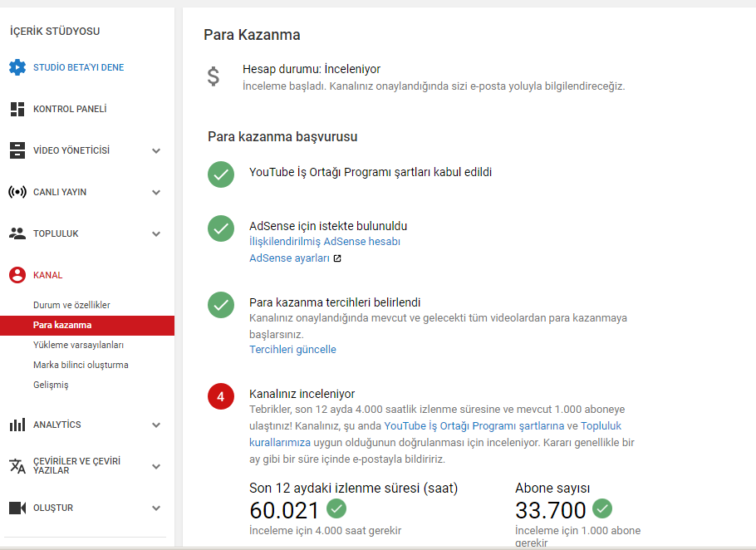Open İlişkilendirilmiş AdSense hesabı link
756x550 pixels.
click(x=325, y=242)
